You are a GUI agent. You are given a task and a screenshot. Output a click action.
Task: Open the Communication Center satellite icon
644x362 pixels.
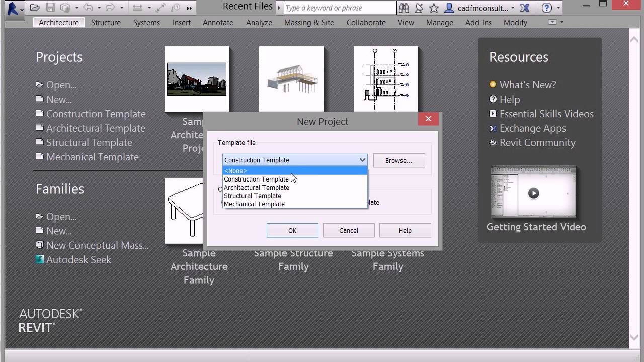[x=419, y=8]
